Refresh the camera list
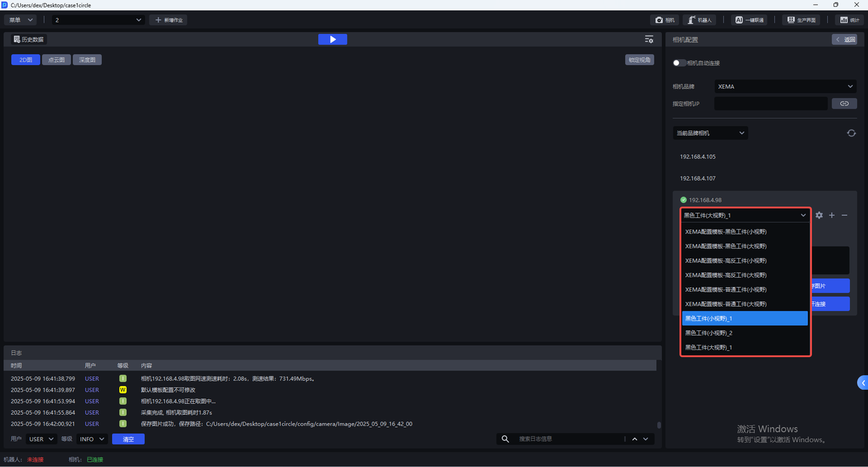The height and width of the screenshot is (467, 868). coord(851,133)
